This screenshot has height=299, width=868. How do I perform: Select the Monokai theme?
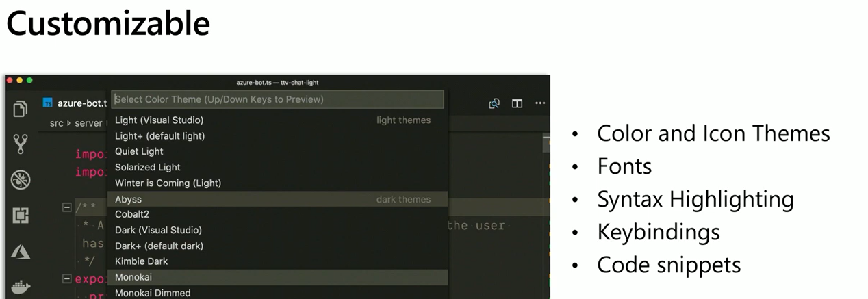[278, 277]
